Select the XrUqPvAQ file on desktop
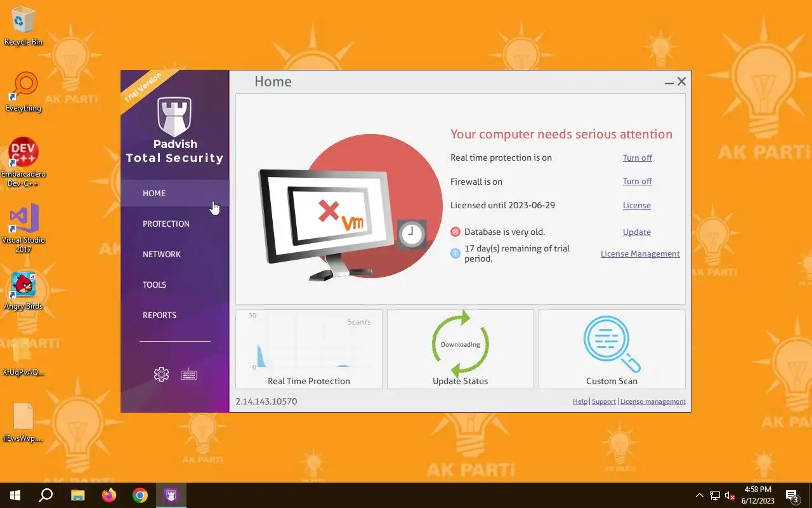 point(23,357)
